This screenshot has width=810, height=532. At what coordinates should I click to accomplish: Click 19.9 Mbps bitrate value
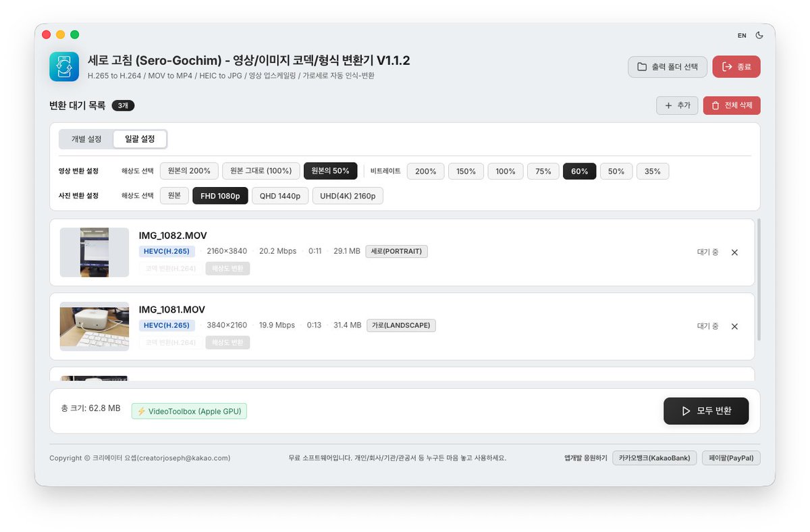(x=277, y=325)
